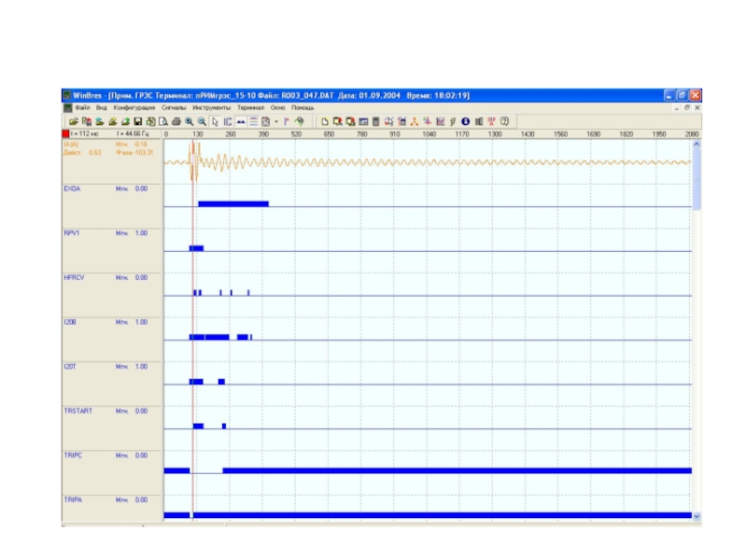Click the chart graph toolbar icon
Image resolution: width=747 pixels, height=560 pixels.
440,122
